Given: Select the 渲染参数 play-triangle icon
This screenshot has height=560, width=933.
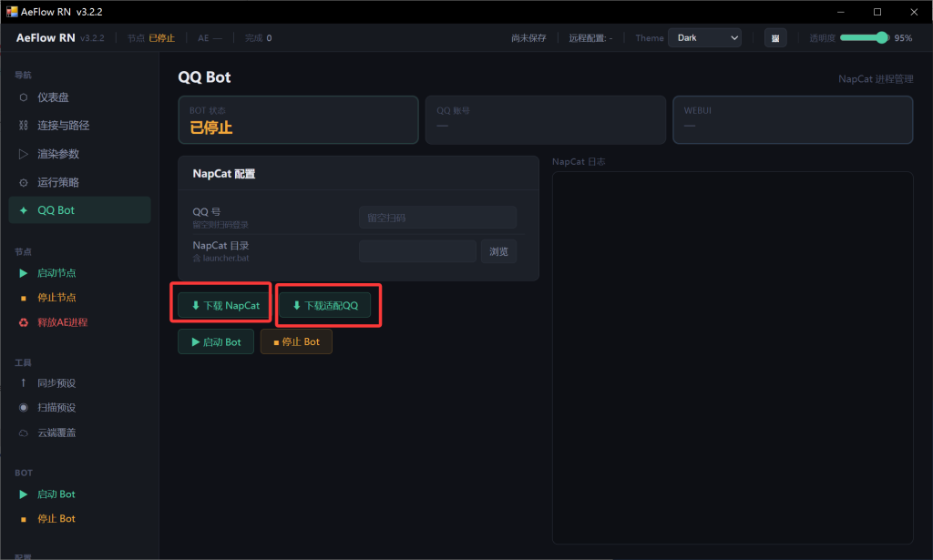Looking at the screenshot, I should click(x=24, y=154).
